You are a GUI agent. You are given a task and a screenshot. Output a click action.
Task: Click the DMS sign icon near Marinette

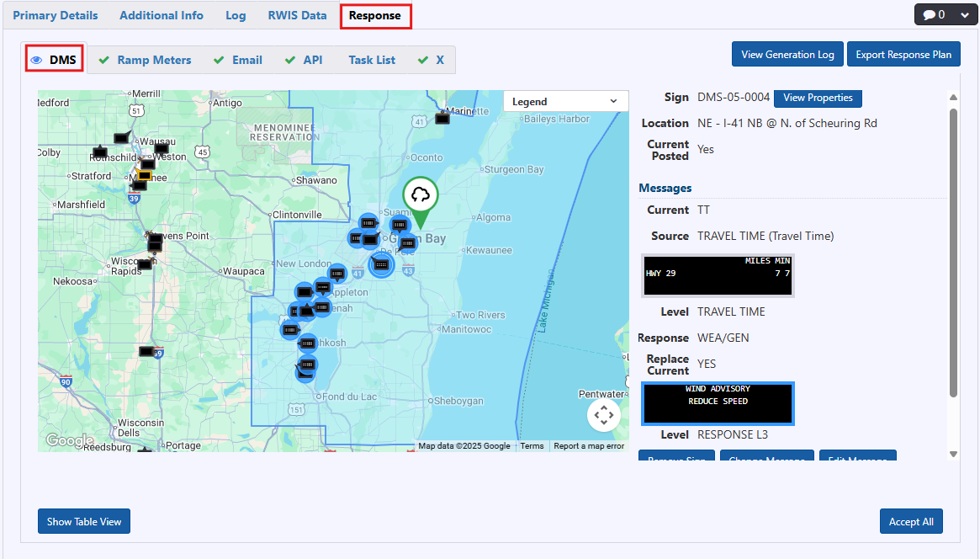click(442, 118)
